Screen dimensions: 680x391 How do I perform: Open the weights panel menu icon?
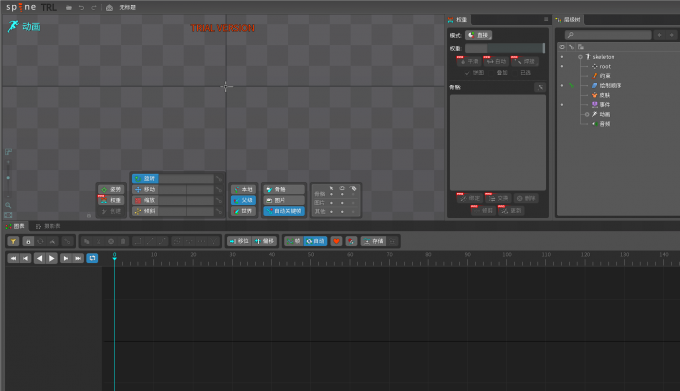(x=546, y=20)
